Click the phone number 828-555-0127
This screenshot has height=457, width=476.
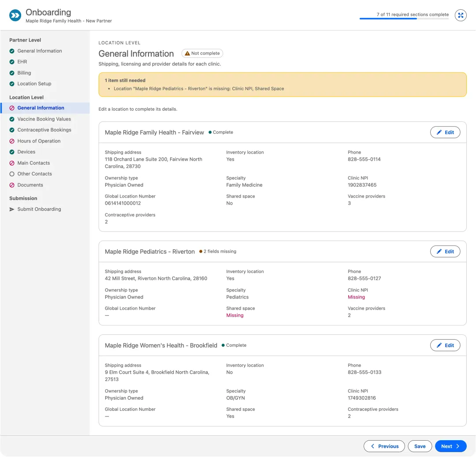click(x=364, y=279)
